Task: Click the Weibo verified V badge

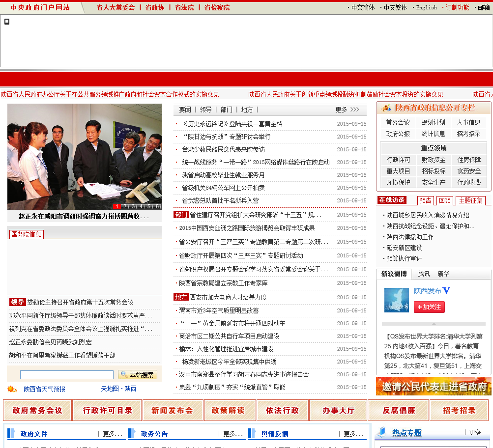Action: 446,291
